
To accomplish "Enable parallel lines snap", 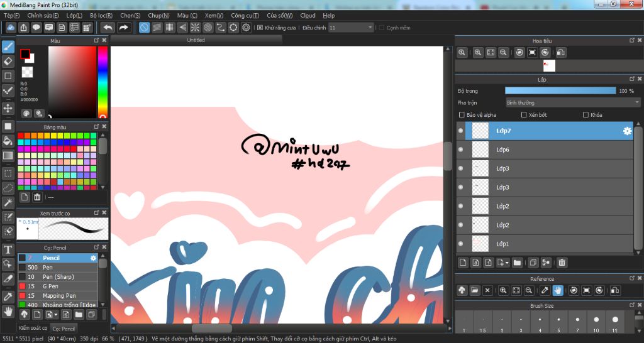I will coord(157,28).
